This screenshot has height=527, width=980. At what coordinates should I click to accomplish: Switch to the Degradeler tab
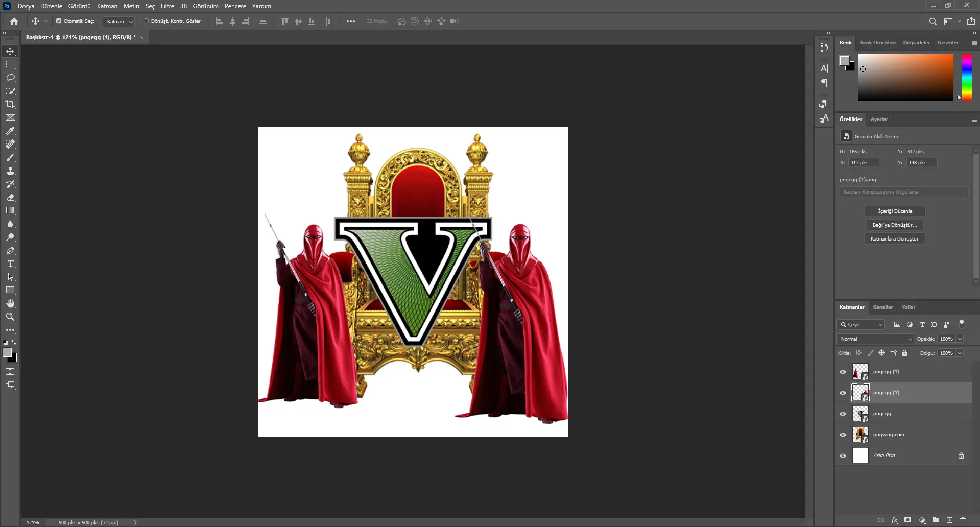(x=916, y=43)
